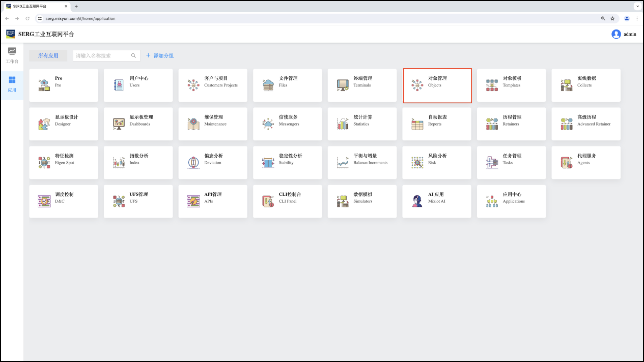Image resolution: width=644 pixels, height=362 pixels.
Task: Click the search magnifier in name field
Action: (x=133, y=56)
